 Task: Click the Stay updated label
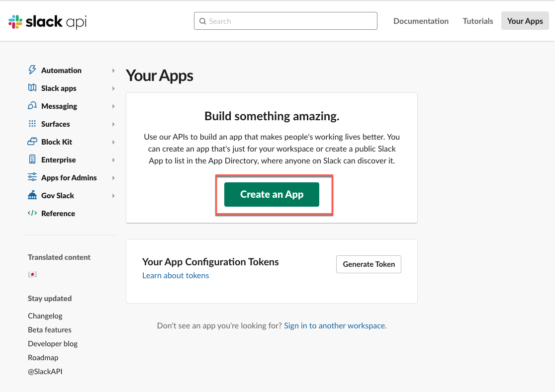pos(50,299)
